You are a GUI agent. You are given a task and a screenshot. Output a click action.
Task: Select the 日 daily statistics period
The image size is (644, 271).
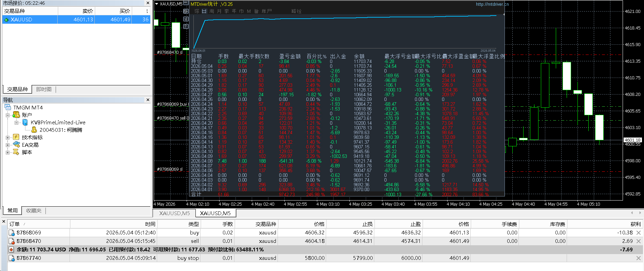pos(204,11)
